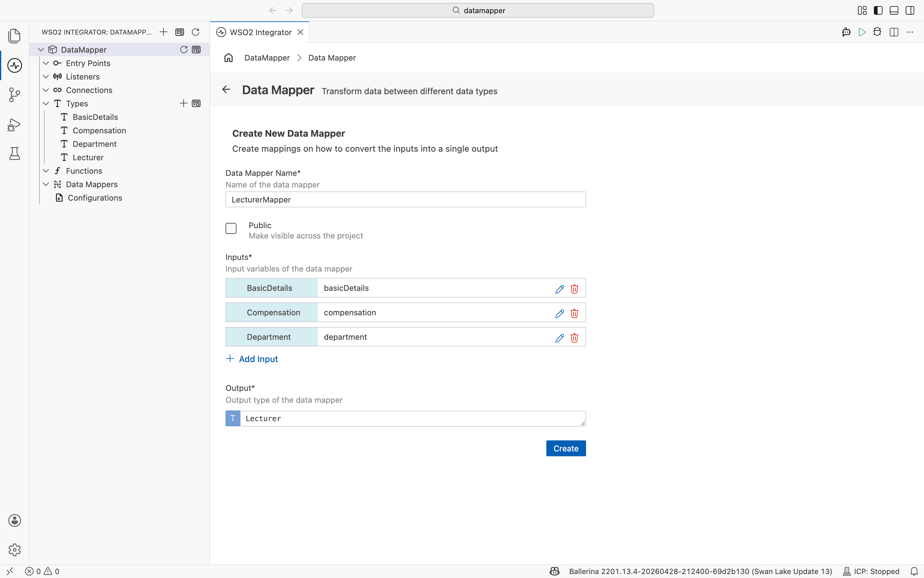Screen dimensions: 924x578
Task: Click into the Data Mapper Name field
Action: click(405, 199)
